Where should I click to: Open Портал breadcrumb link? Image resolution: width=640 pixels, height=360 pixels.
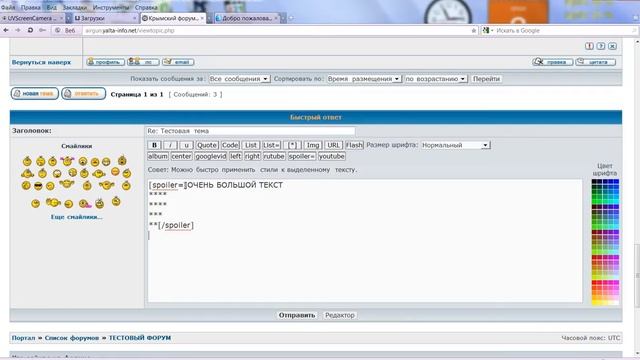(23, 338)
